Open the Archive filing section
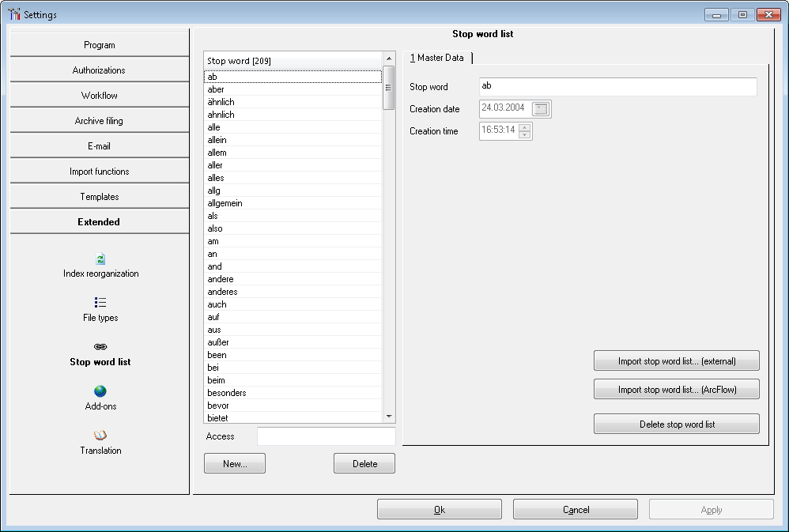 [x=99, y=121]
